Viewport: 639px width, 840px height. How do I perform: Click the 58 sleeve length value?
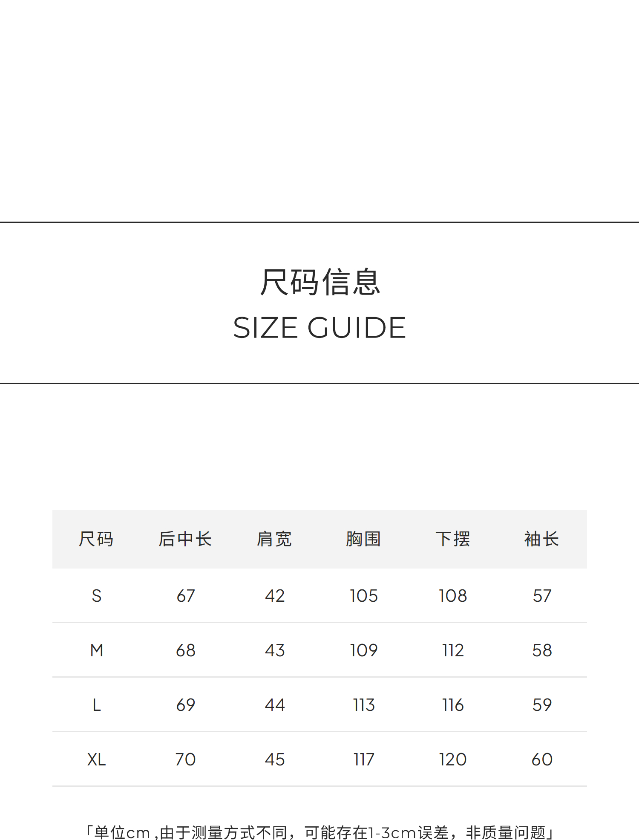pos(542,650)
